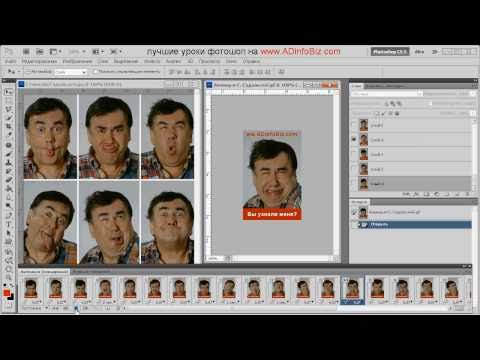
Task: Open Mini Bridge from the application bar
Action: coord(40,52)
